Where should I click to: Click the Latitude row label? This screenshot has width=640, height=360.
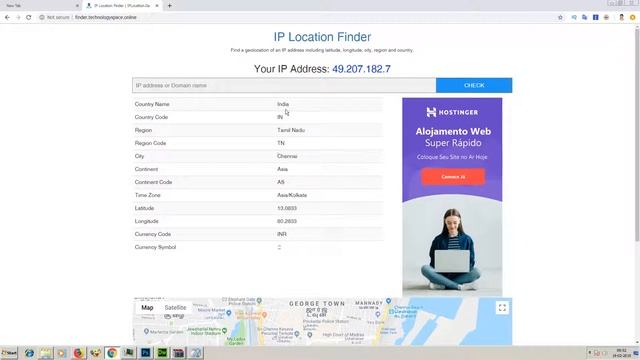[x=144, y=208]
